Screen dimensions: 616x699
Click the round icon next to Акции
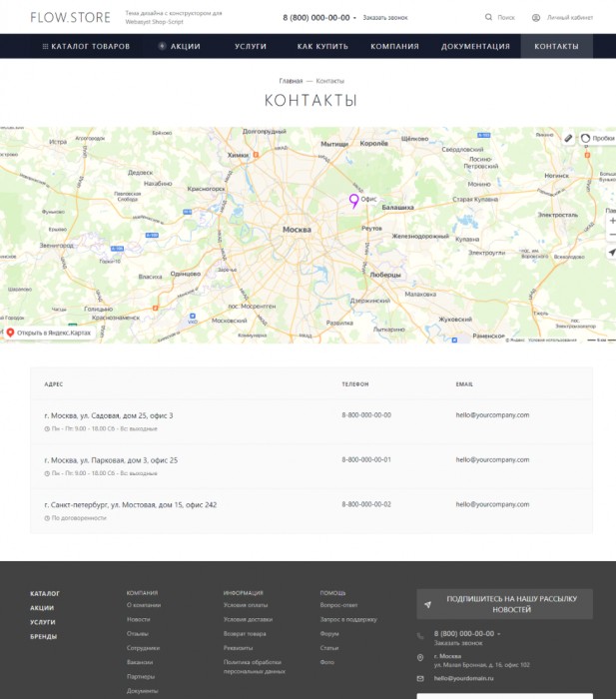[x=163, y=46]
